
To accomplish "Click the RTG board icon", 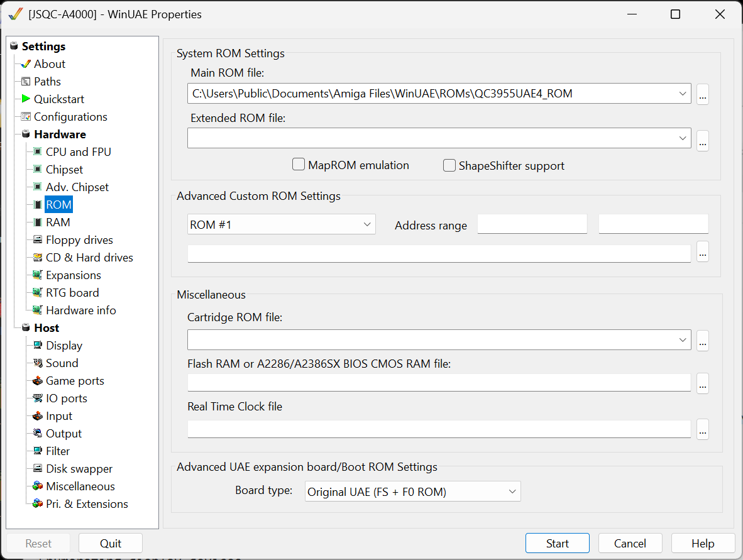I will click(x=38, y=292).
